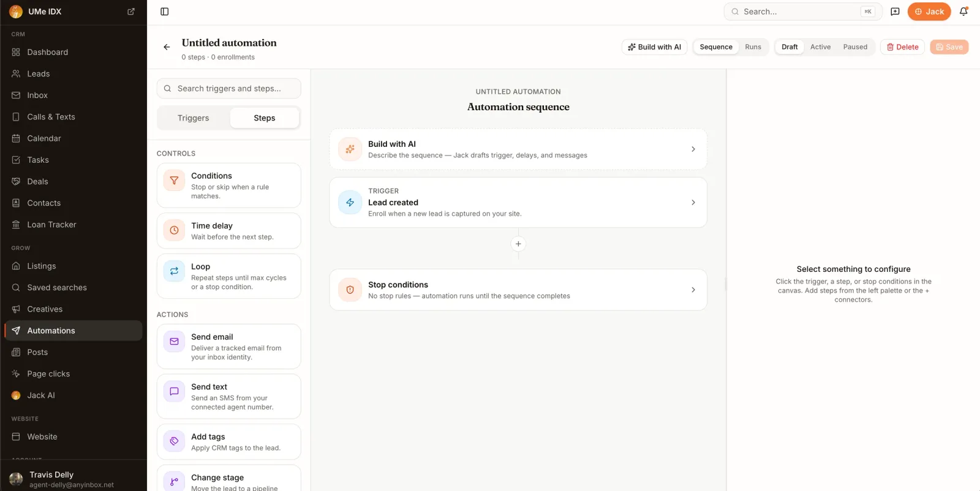Click the Save button
Viewport: 980px width, 491px height.
pos(949,47)
